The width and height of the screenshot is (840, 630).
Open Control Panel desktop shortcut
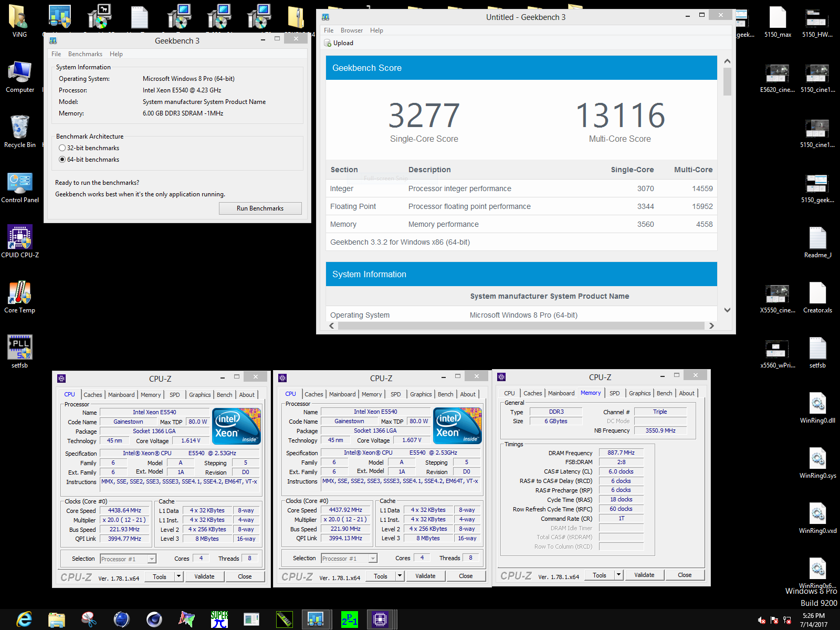click(19, 187)
